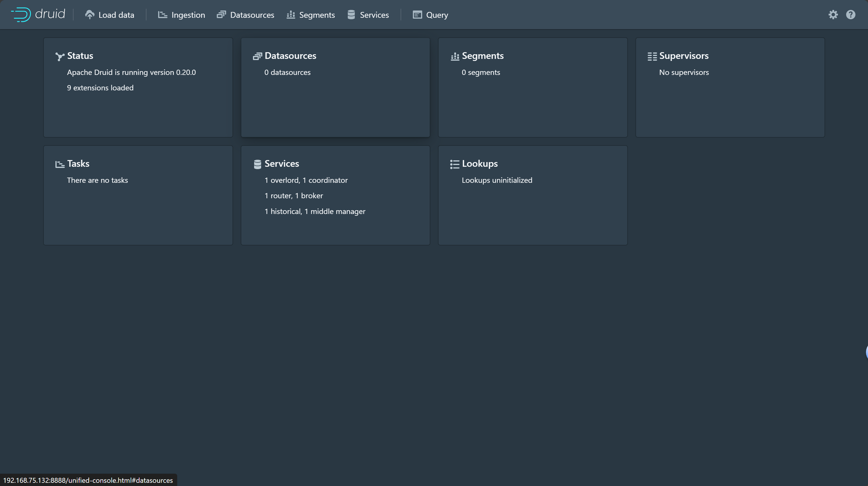Image resolution: width=868 pixels, height=486 pixels.
Task: Click the Status card version text
Action: [x=131, y=72]
